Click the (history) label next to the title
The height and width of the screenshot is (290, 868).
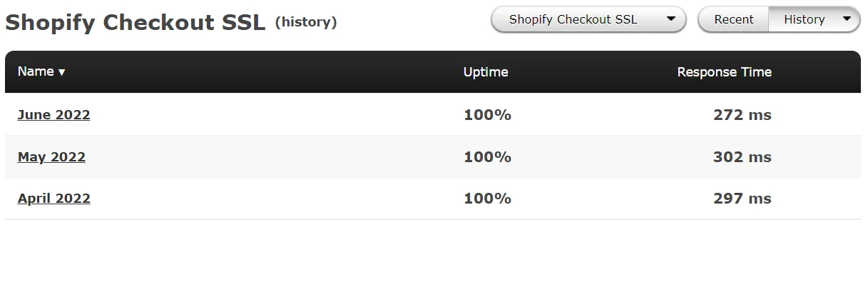coord(306,23)
